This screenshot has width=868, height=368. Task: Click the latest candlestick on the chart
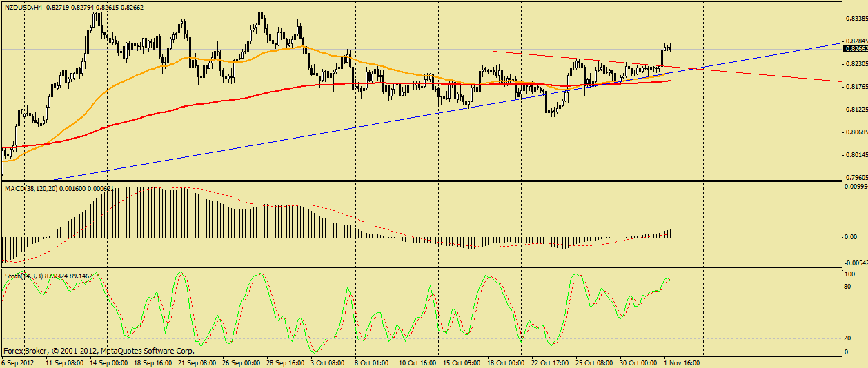670,47
